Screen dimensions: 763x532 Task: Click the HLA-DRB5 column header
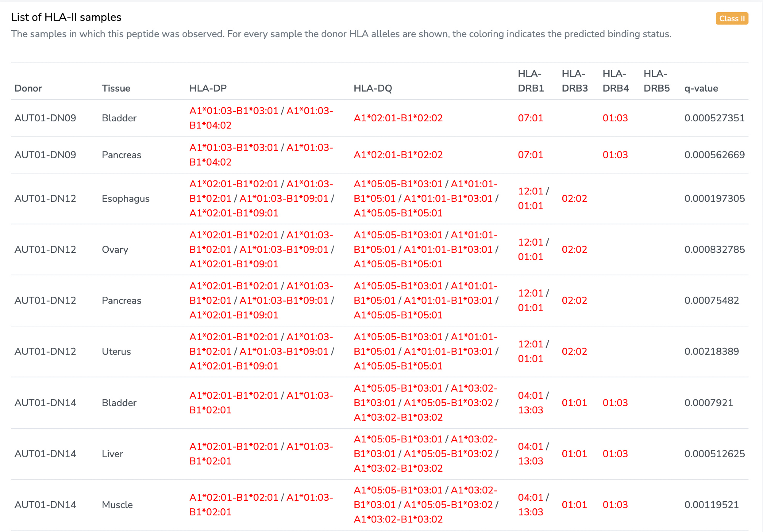pyautogui.click(x=656, y=81)
